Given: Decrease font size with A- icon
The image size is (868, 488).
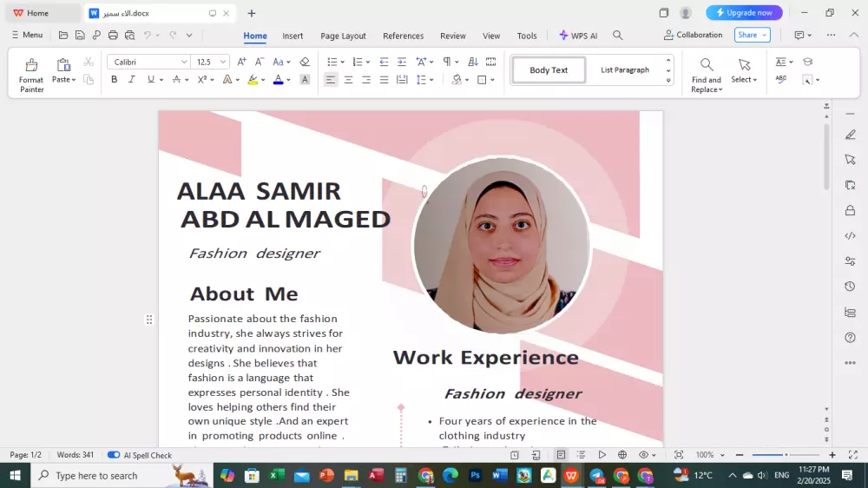Looking at the screenshot, I should click(259, 62).
